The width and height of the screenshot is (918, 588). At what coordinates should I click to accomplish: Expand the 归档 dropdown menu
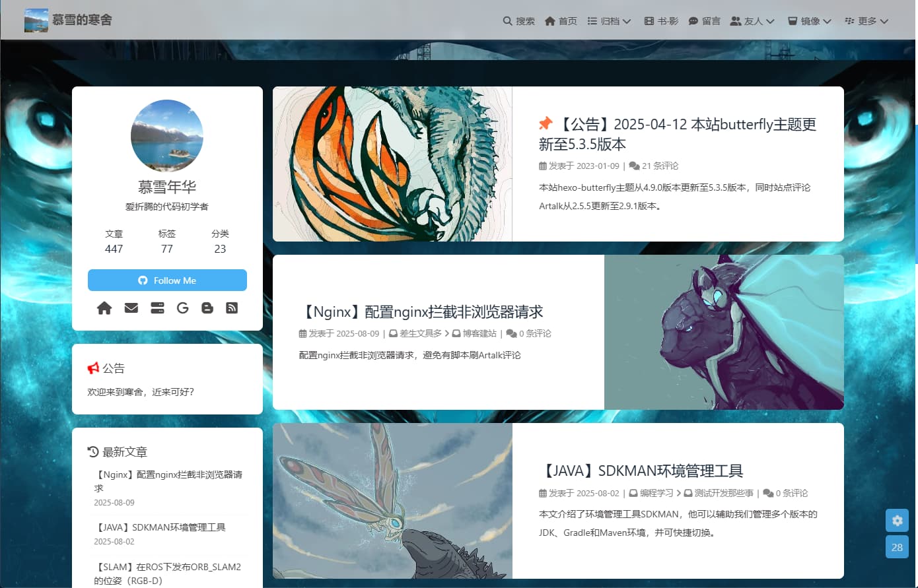(x=609, y=21)
